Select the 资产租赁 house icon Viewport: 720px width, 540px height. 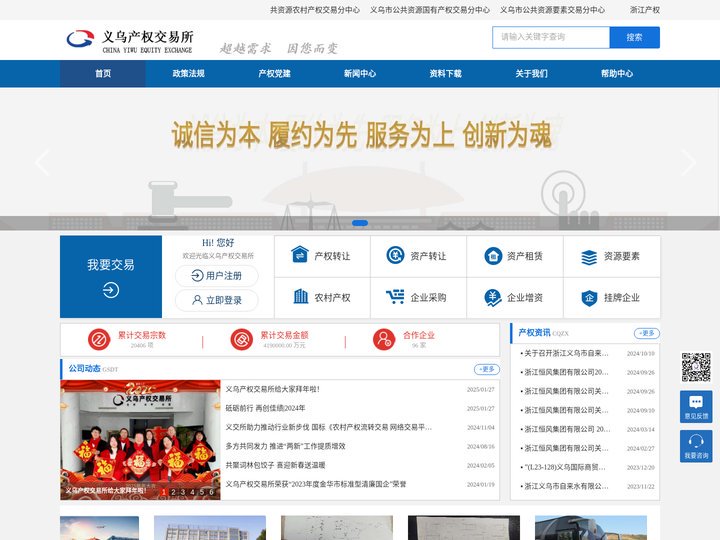click(x=493, y=256)
